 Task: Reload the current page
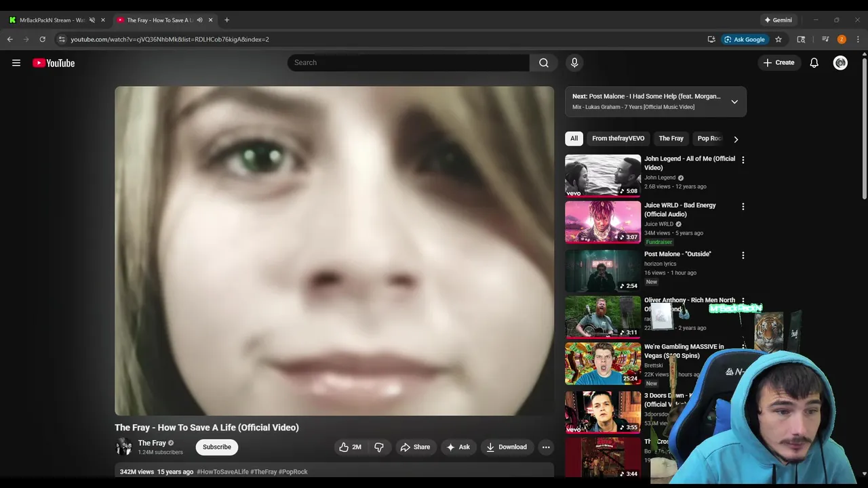tap(43, 39)
